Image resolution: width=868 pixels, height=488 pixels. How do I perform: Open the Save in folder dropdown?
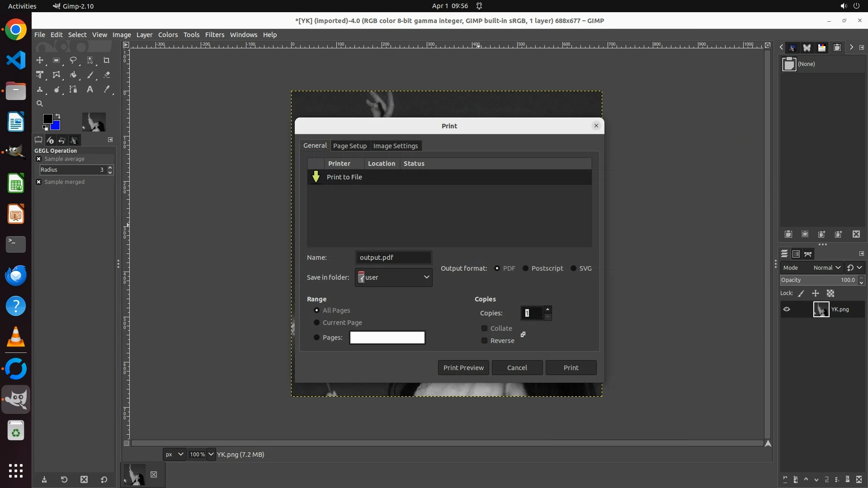393,277
